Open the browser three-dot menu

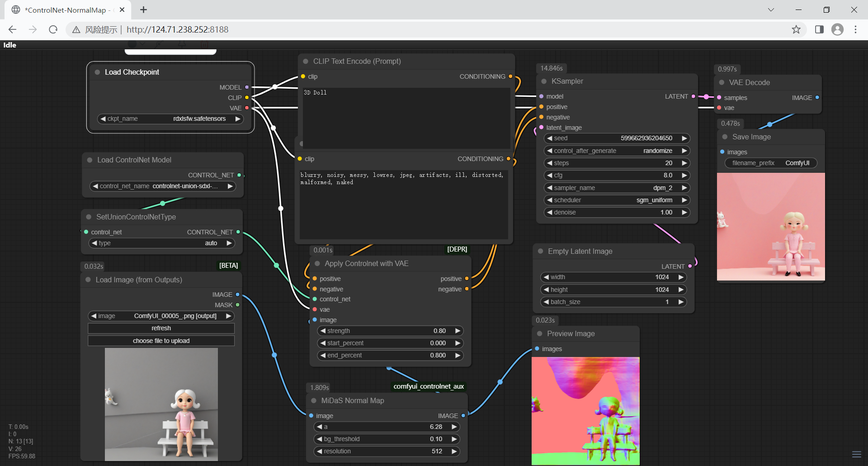pos(855,29)
